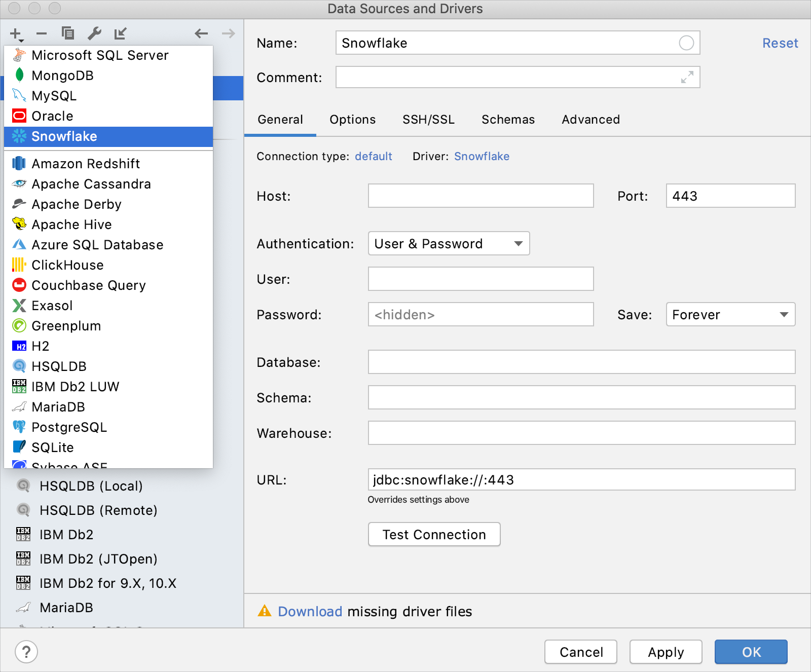The height and width of the screenshot is (672, 811).
Task: Choose Exasol data source
Action: point(108,306)
